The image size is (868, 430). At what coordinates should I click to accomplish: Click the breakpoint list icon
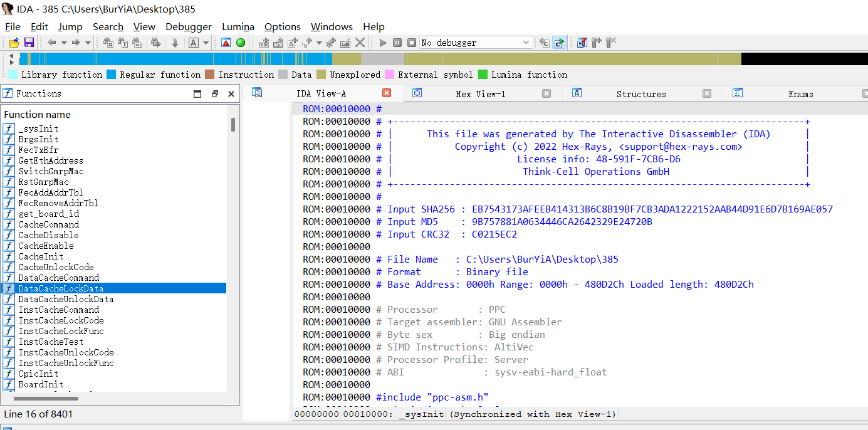tap(582, 43)
